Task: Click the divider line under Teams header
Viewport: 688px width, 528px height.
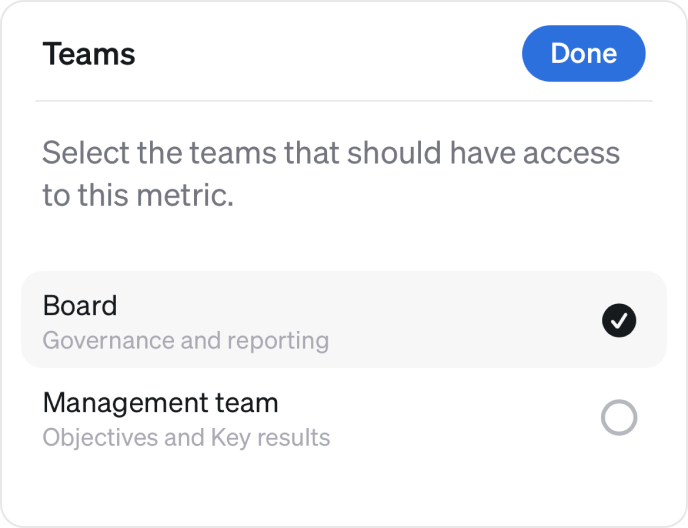Action: point(344,101)
